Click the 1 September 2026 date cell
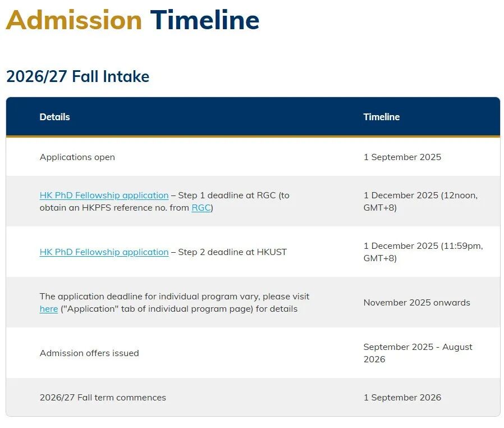504x428 pixels. pyautogui.click(x=402, y=397)
